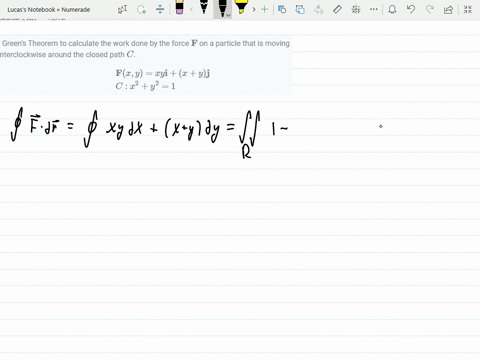Open the selected pen's dropdown arrow

tap(229, 15)
